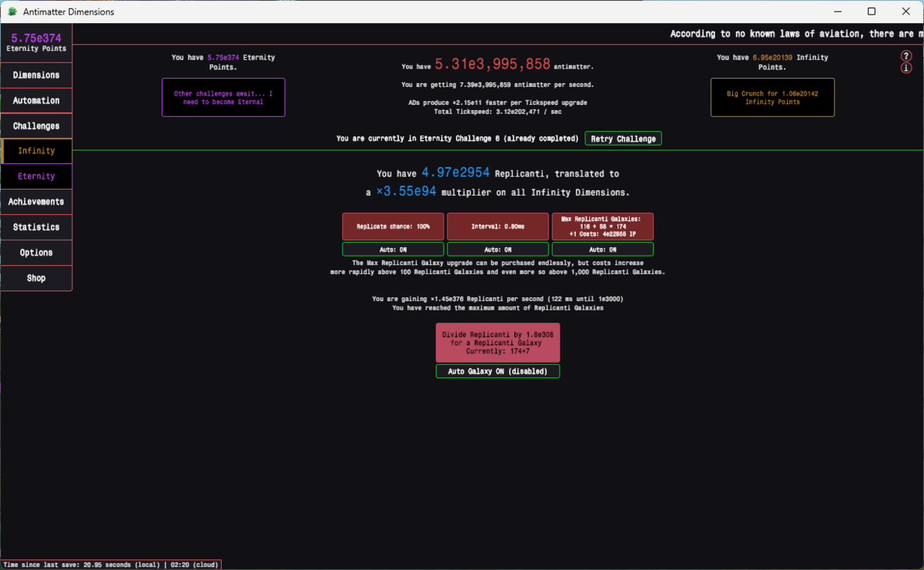
Task: Minimize the Antimatter Dimensions window
Action: click(x=836, y=12)
